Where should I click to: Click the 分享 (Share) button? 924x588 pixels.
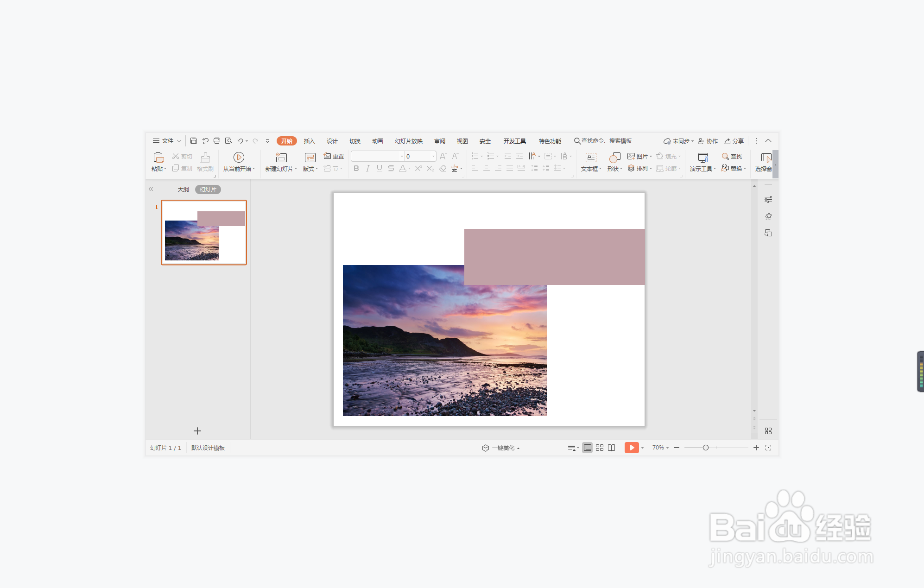[734, 141]
